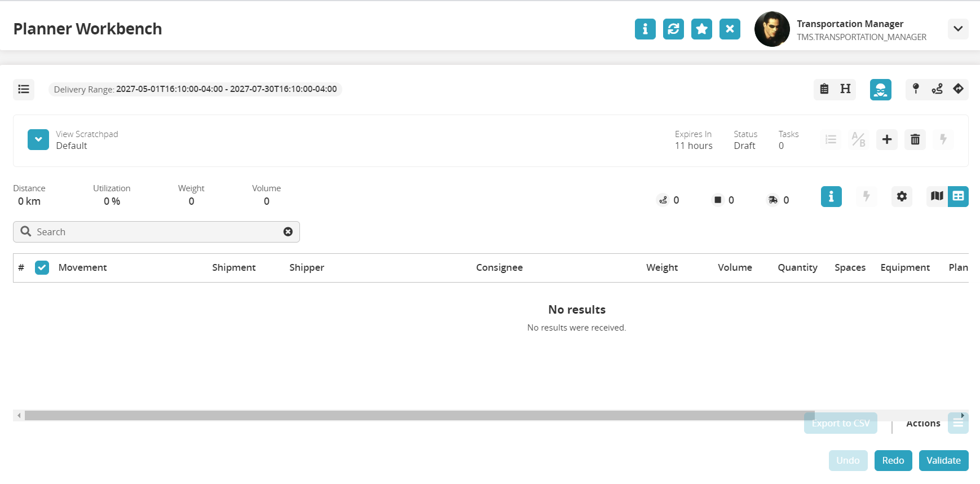Click the truck count icon
Image resolution: width=980 pixels, height=484 pixels.
[773, 200]
